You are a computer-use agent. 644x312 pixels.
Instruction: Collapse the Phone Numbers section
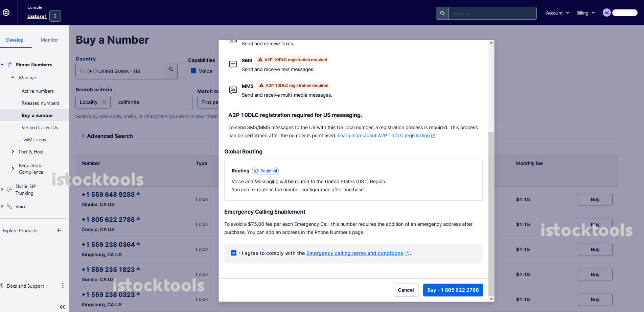click(2, 65)
